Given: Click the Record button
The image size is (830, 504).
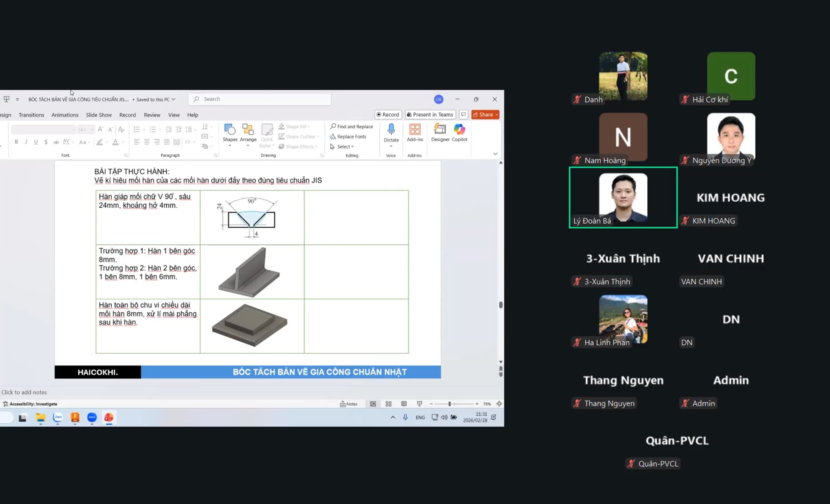Looking at the screenshot, I should coord(388,115).
